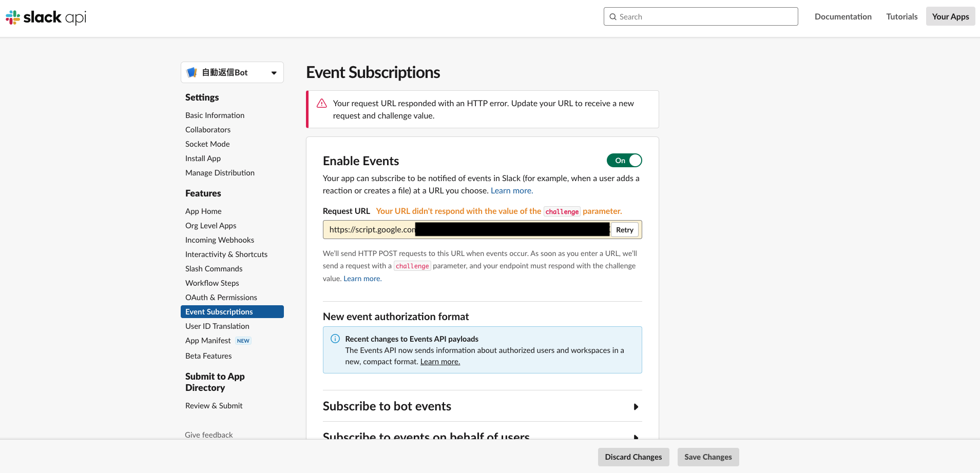This screenshot has width=980, height=473.
Task: Click the NEW badge next to App Manifest
Action: [243, 340]
